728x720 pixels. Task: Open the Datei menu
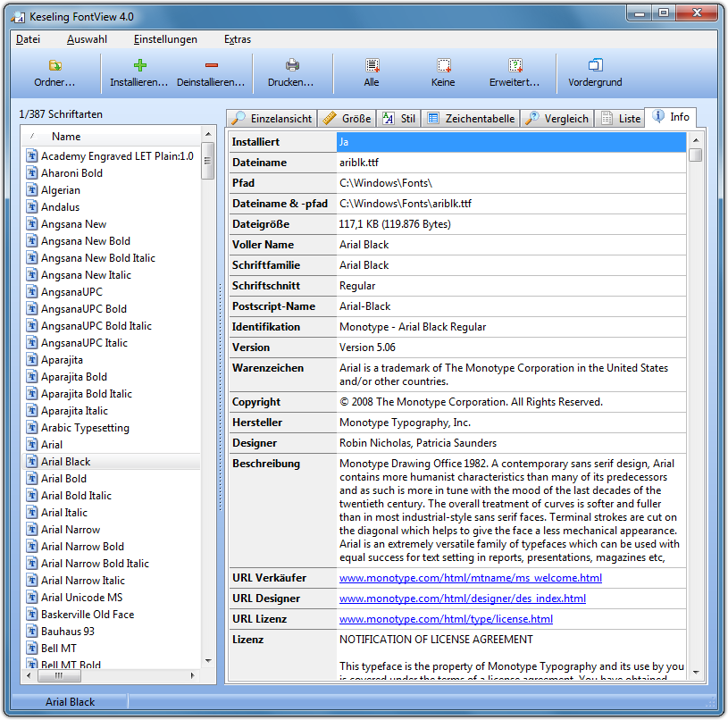[28, 39]
